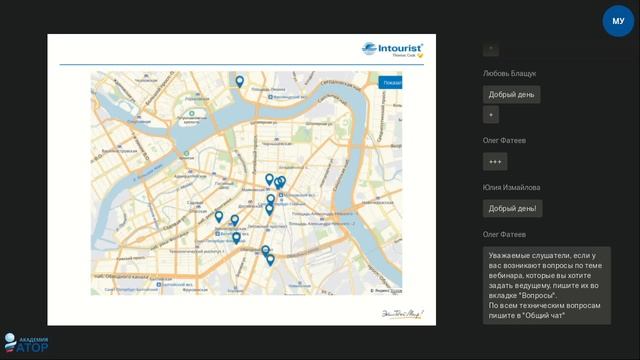Select the pin beside Витебский вокзал label
The height and width of the screenshot is (360, 640).
pyautogui.click(x=236, y=238)
